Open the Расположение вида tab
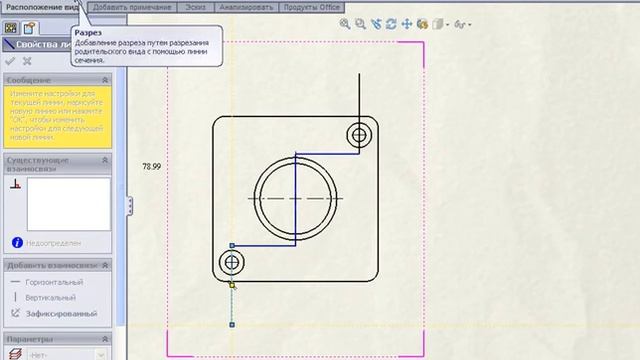This screenshot has height=360, width=640. click(x=43, y=7)
